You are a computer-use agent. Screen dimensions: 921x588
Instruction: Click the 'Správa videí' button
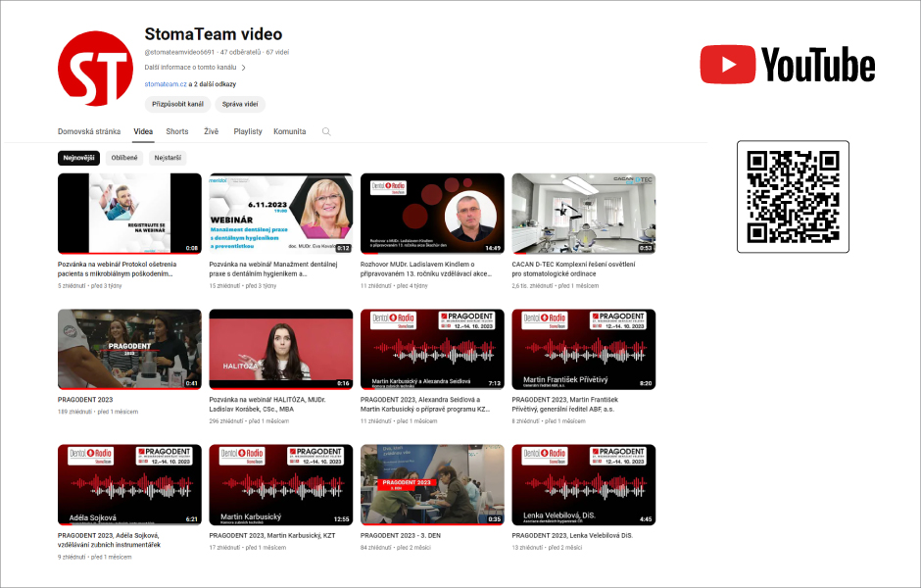click(x=240, y=104)
